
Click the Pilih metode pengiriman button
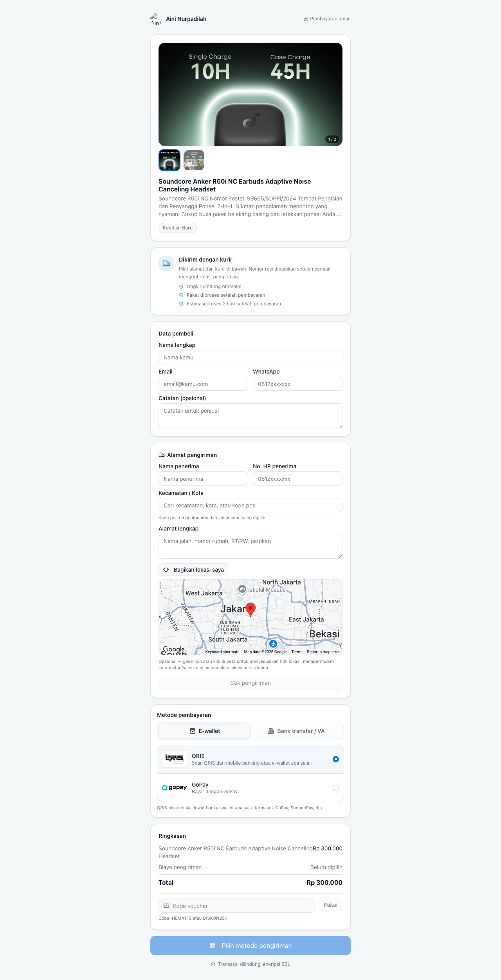pos(250,946)
